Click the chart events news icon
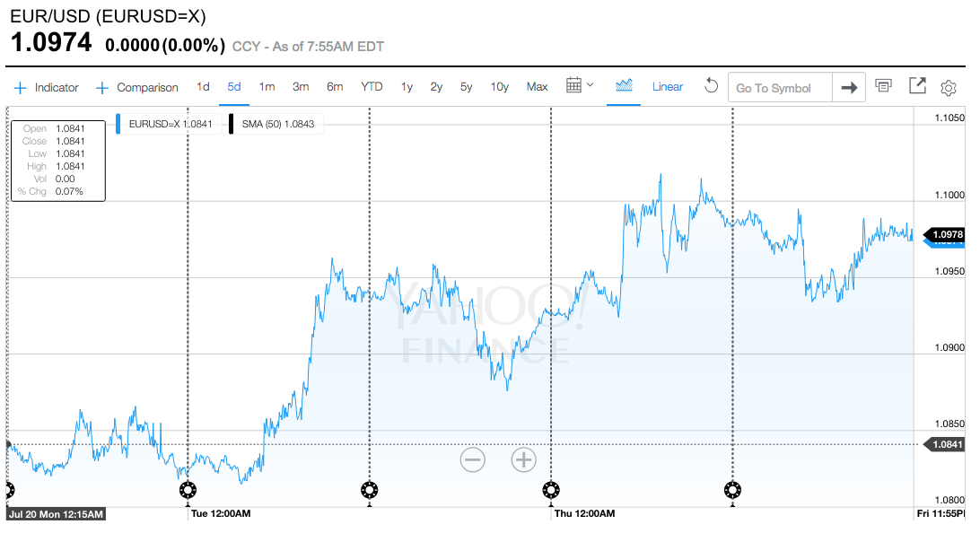 coord(884,86)
